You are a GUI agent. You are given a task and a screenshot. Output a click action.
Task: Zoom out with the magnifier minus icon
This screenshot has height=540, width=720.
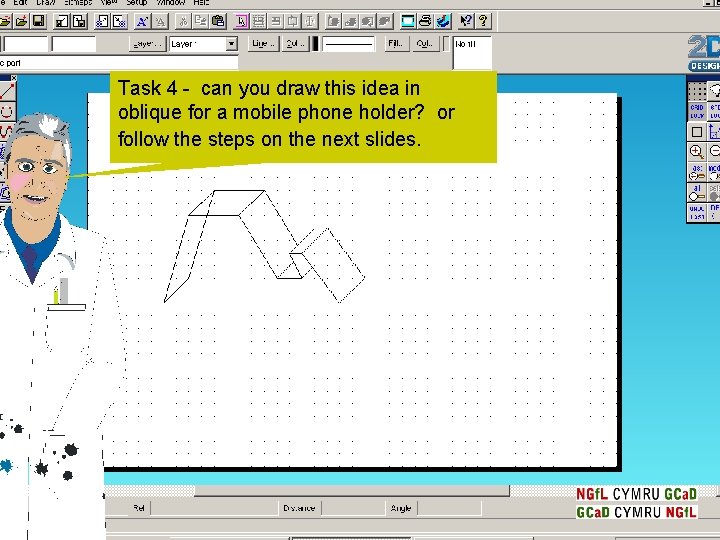(x=714, y=152)
